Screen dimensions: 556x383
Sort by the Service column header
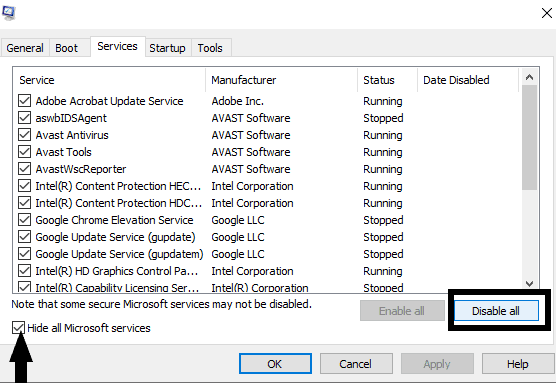[109, 80]
